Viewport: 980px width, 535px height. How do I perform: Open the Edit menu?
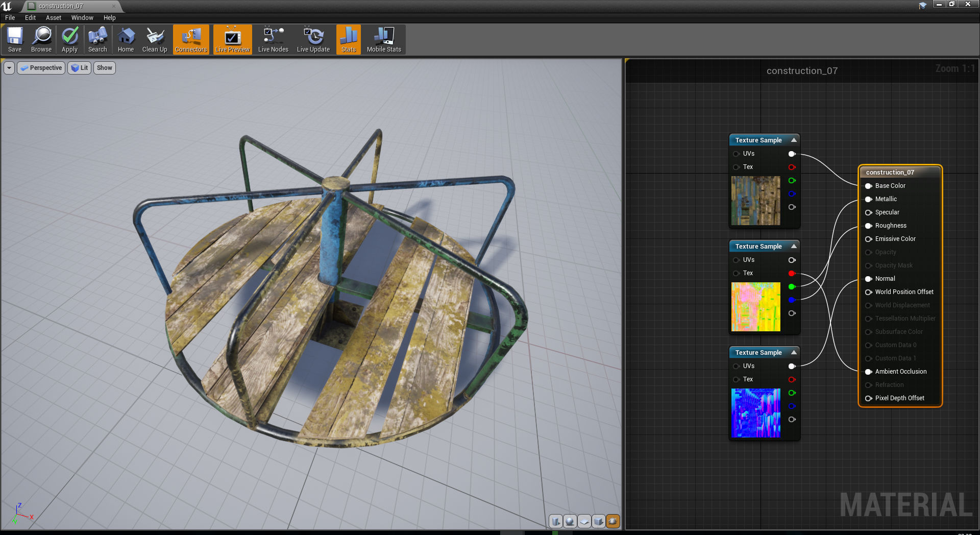[x=31, y=17]
